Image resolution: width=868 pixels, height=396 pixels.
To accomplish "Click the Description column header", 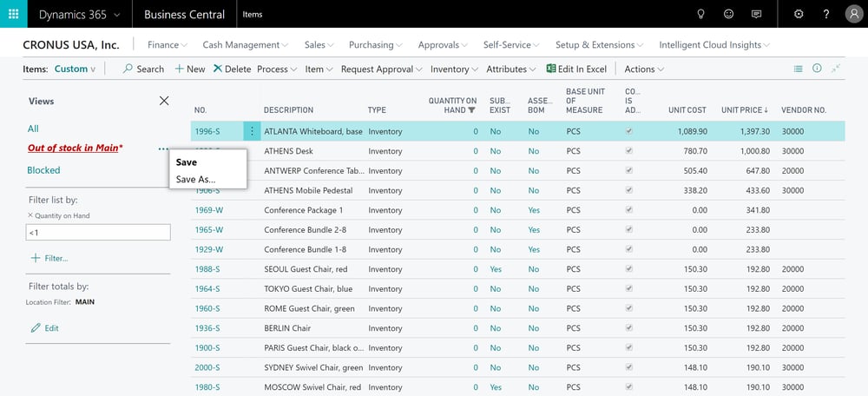I will 288,110.
